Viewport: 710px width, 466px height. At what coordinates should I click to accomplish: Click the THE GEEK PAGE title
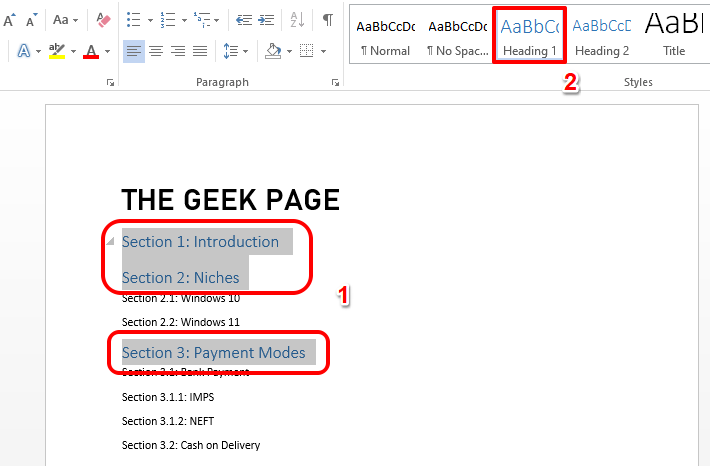pyautogui.click(x=230, y=200)
